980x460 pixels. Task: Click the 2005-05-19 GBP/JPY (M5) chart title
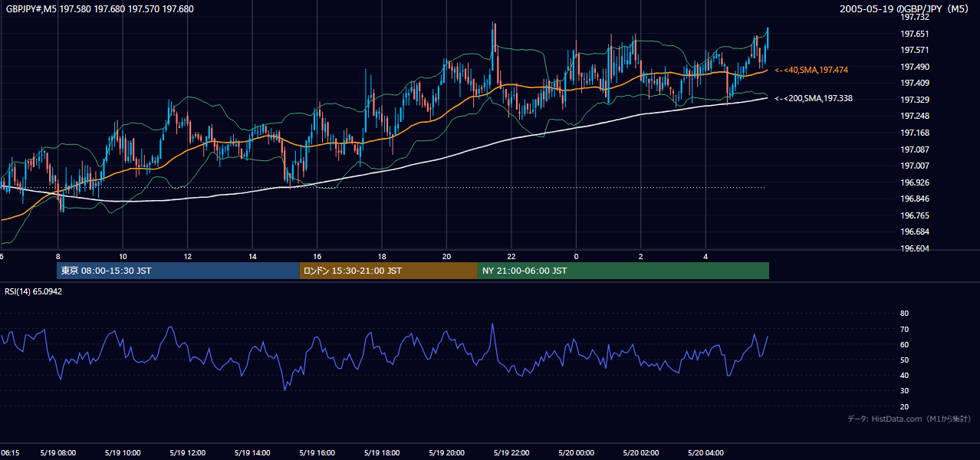click(x=905, y=9)
